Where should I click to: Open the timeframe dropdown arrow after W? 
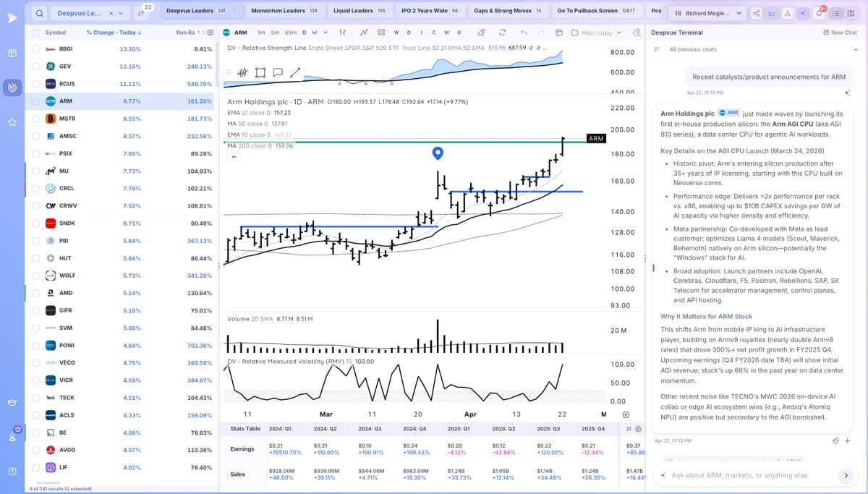point(326,33)
